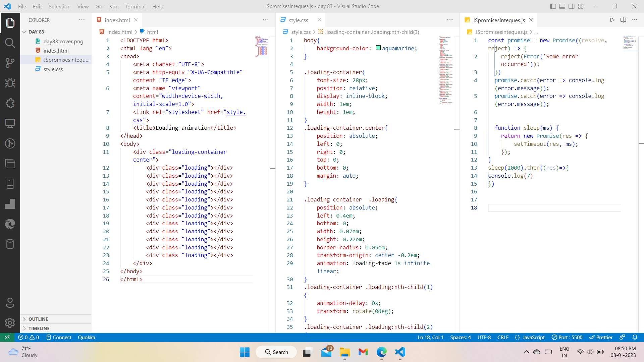The height and width of the screenshot is (362, 644).
Task: Switch to the index.html tab
Action: pyautogui.click(x=117, y=20)
